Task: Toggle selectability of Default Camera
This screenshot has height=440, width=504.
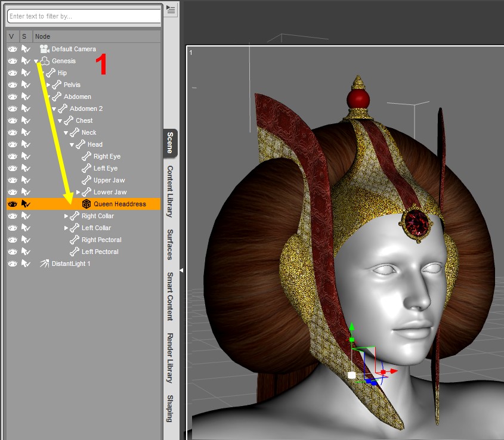Action: tap(26, 49)
